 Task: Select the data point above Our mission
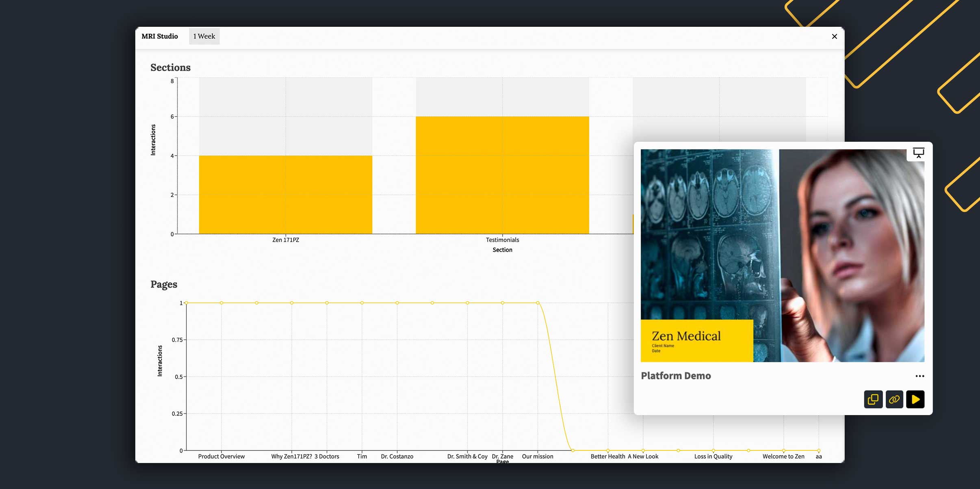538,302
